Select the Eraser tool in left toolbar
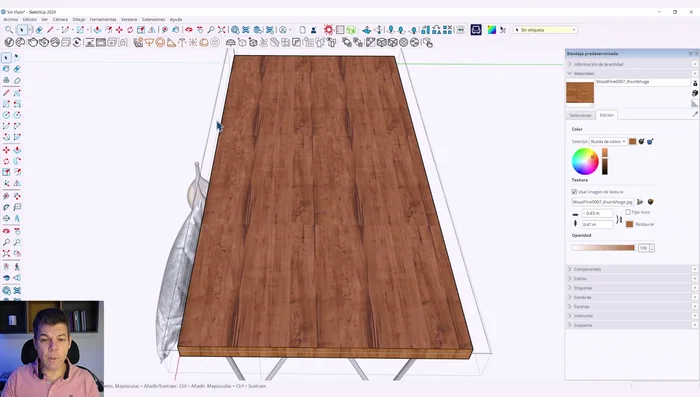The image size is (700, 397). (17, 69)
